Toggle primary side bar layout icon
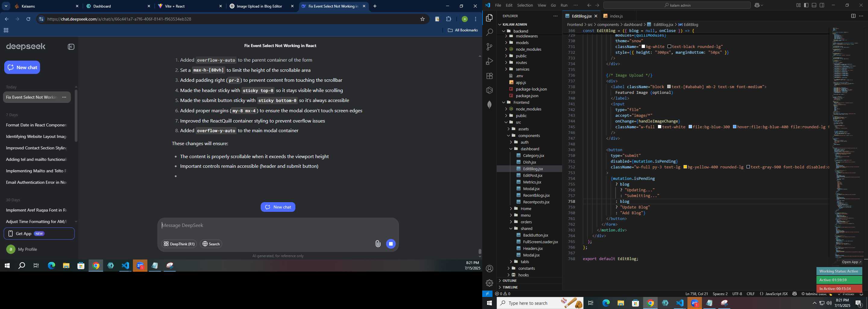 (x=806, y=5)
